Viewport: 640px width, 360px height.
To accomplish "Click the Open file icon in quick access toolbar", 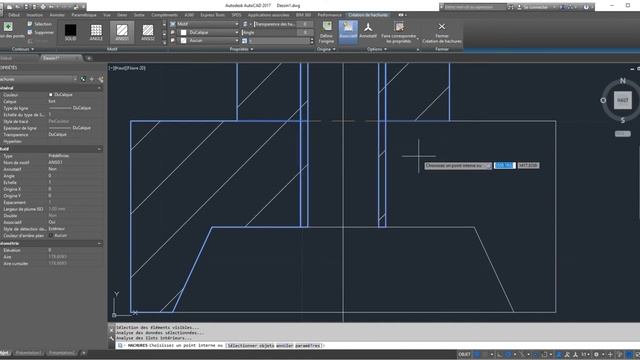I will coord(18,6).
